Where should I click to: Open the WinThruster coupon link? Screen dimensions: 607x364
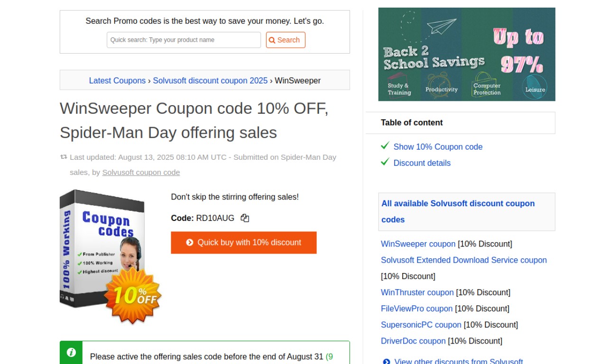point(417,292)
